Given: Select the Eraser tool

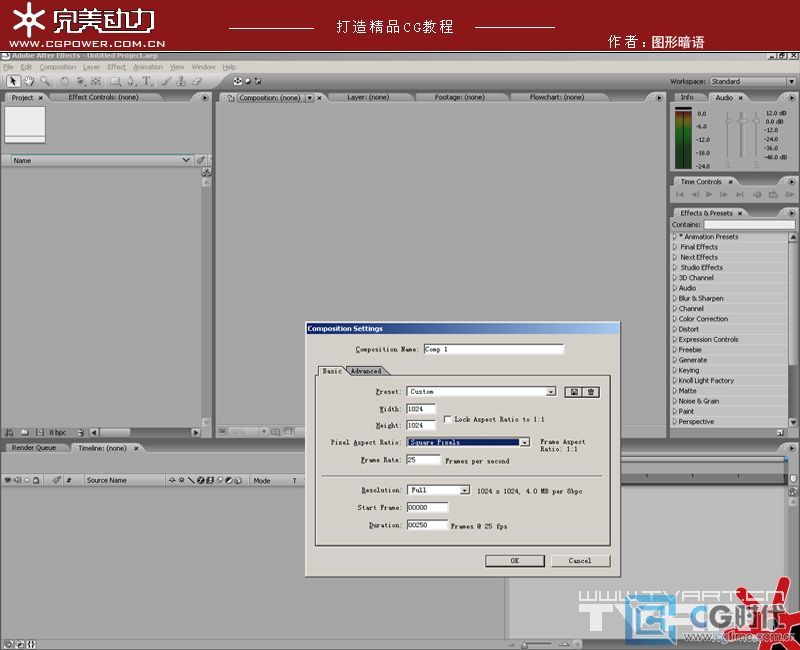Looking at the screenshot, I should (197, 81).
